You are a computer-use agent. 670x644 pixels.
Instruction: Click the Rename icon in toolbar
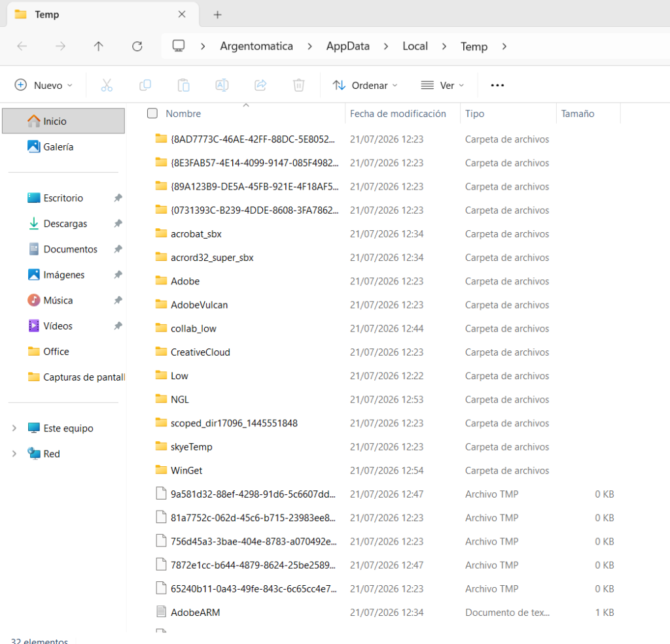click(x=222, y=86)
